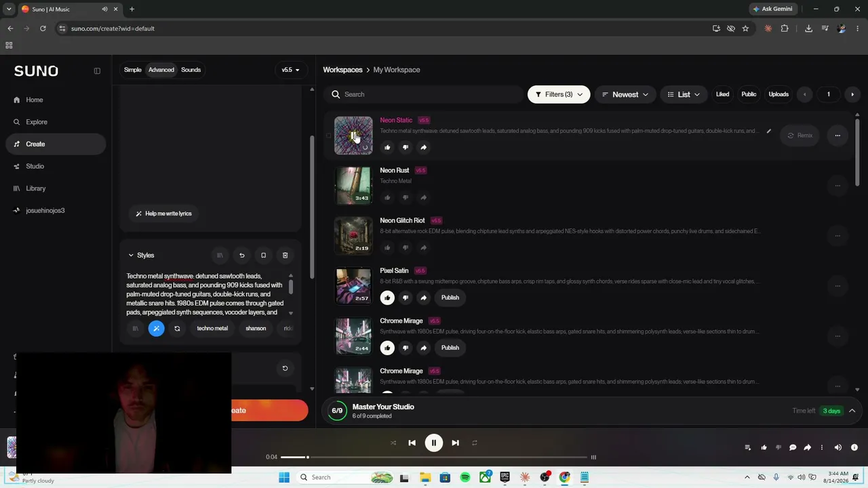Toggle shuffle in the player bar

pos(393,443)
